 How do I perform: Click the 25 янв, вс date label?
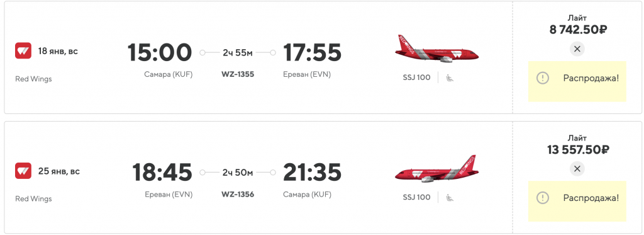click(x=58, y=171)
